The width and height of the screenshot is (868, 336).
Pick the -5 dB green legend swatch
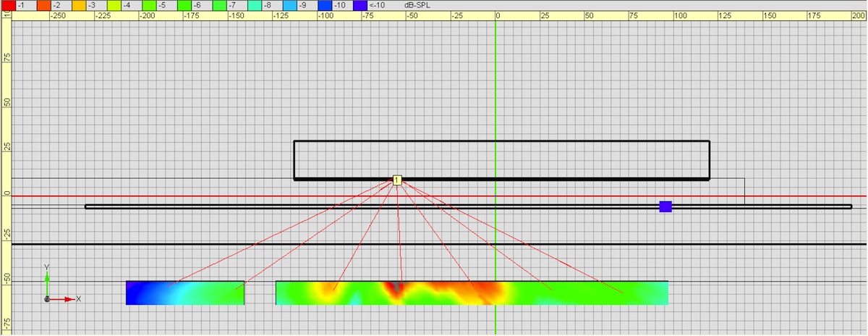(148, 4)
